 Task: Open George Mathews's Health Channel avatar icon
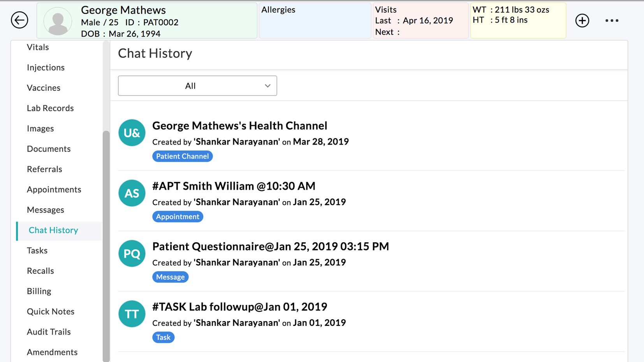click(132, 133)
